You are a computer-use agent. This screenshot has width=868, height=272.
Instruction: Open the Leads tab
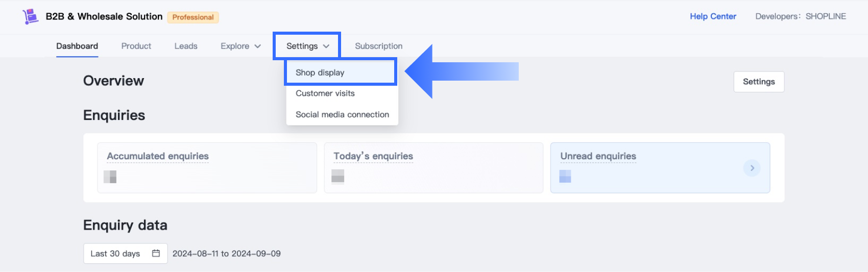[186, 46]
